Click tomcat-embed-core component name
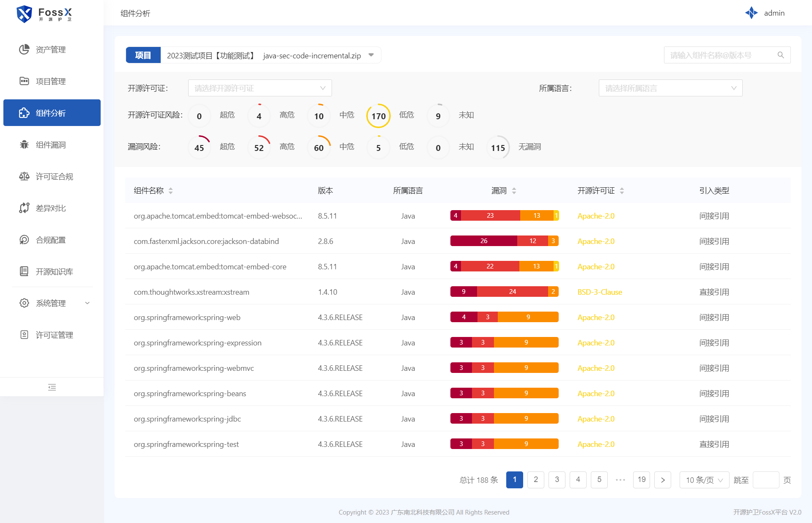 pyautogui.click(x=210, y=266)
